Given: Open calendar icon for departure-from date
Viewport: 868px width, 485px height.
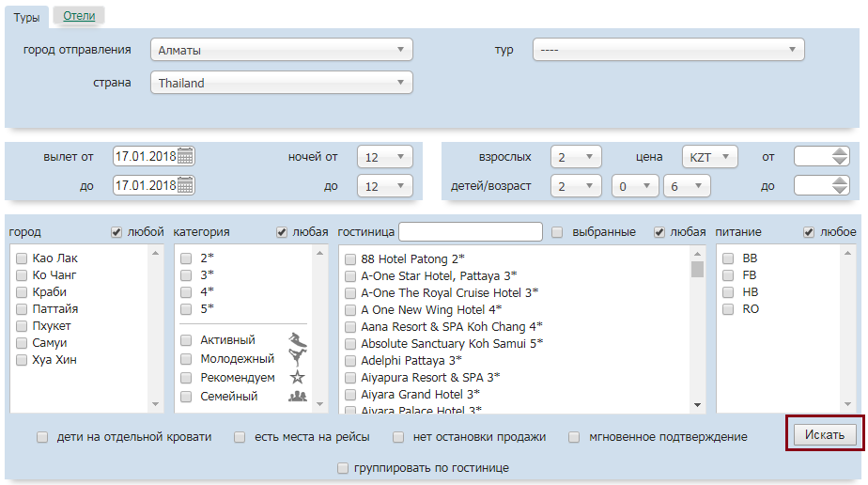Looking at the screenshot, I should [186, 156].
